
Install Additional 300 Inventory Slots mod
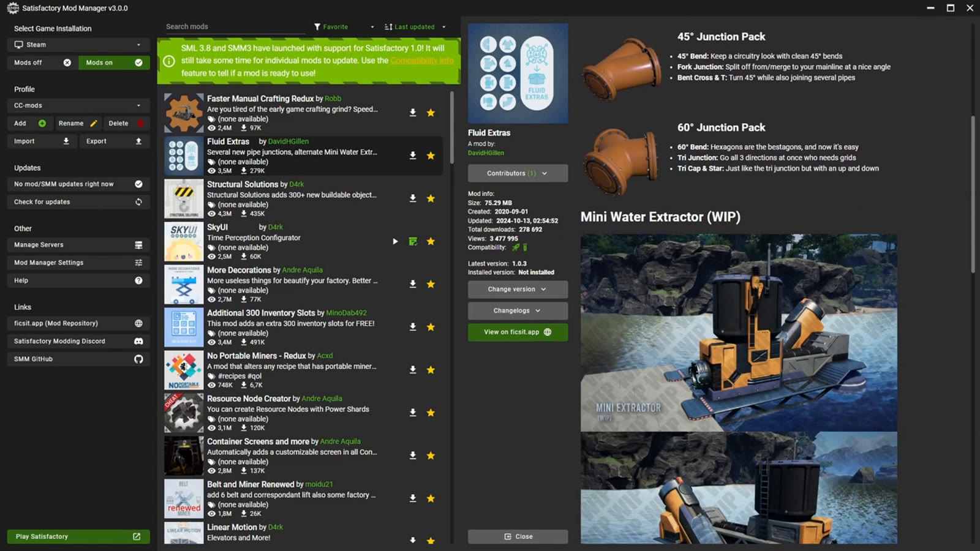(413, 327)
